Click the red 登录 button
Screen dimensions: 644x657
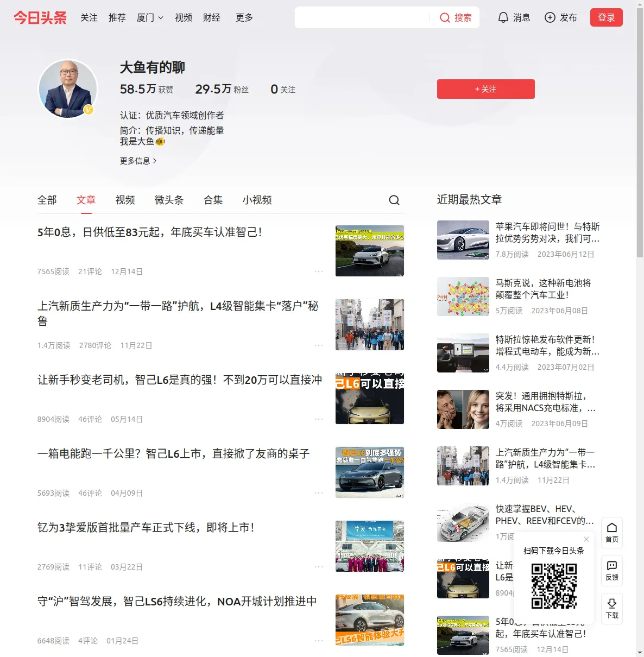(607, 17)
